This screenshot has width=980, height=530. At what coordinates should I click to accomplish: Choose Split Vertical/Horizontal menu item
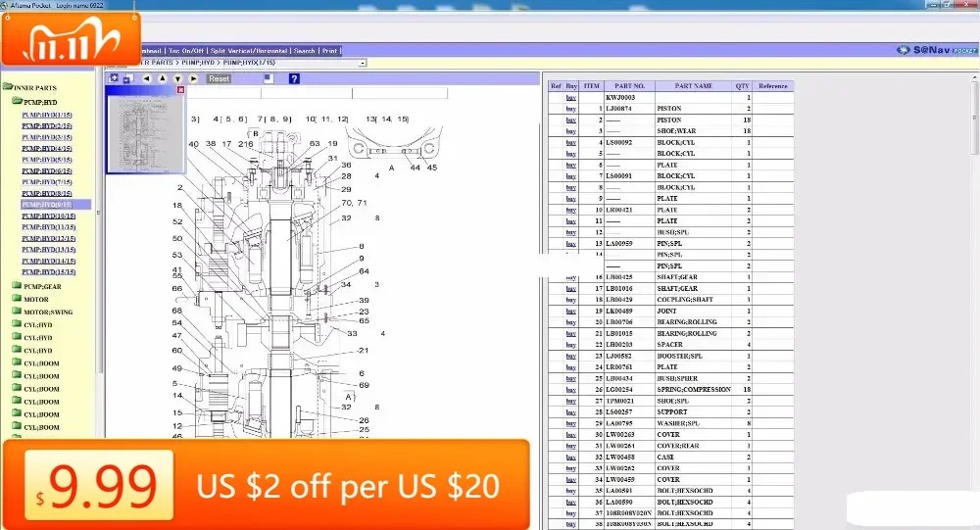249,51
